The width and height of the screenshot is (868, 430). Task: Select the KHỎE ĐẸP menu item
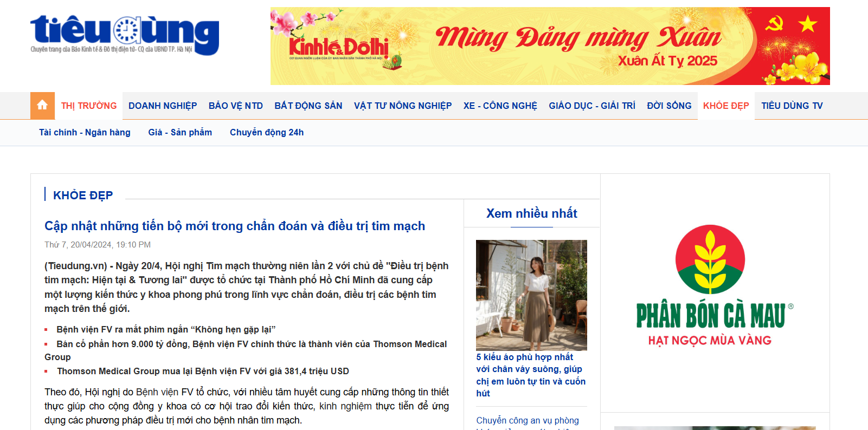(x=726, y=106)
